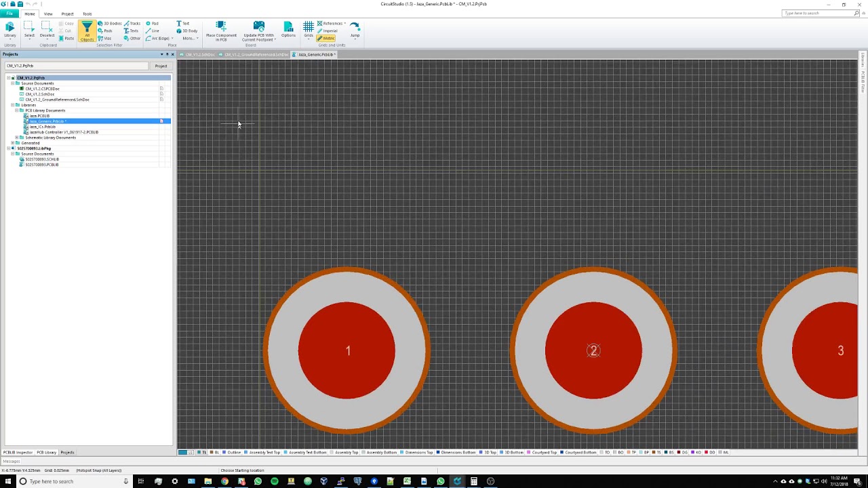
Task: Open the Grids dropdown
Action: [309, 30]
